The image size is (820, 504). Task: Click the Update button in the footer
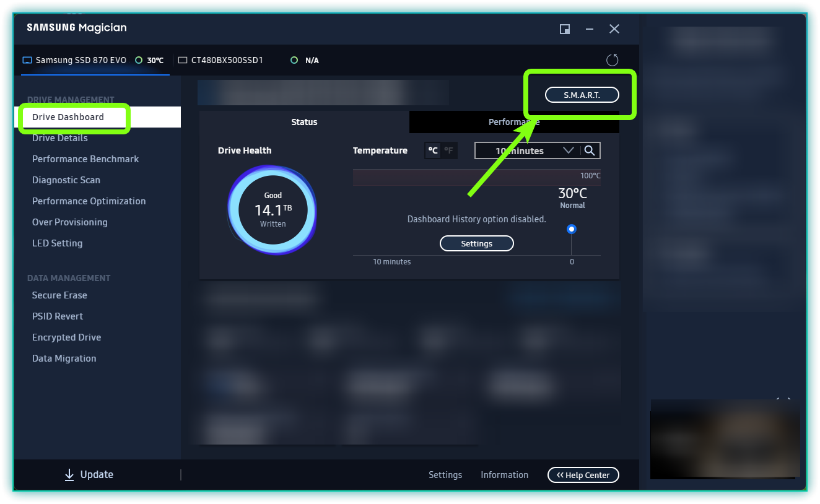pos(89,475)
